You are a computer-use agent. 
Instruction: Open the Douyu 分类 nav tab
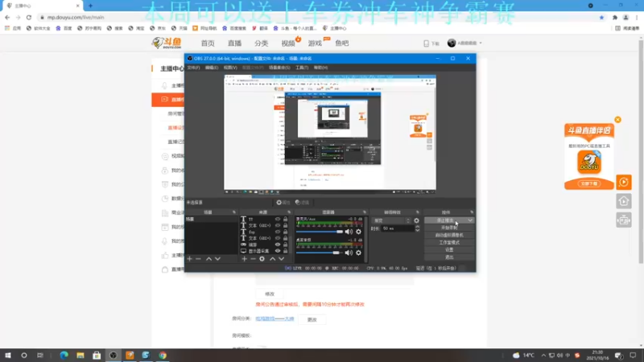[x=261, y=43]
